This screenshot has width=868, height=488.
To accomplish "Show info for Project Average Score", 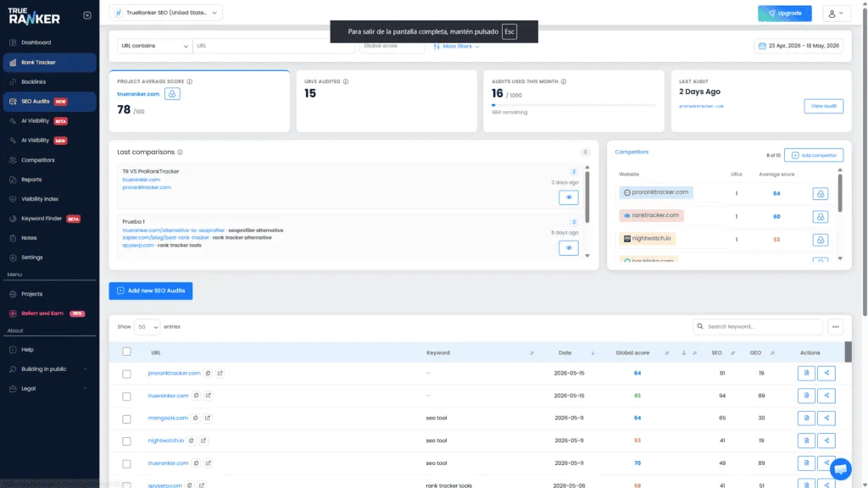I will click(189, 81).
